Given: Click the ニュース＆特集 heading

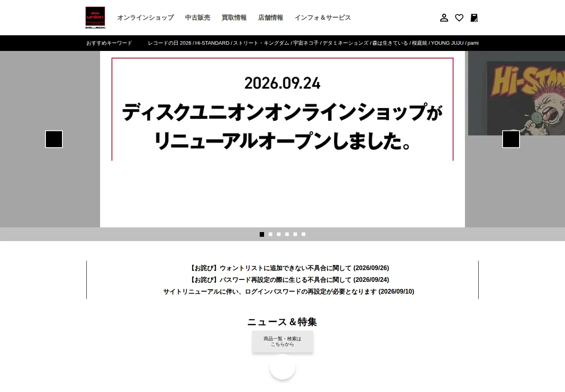Looking at the screenshot, I should point(282,322).
